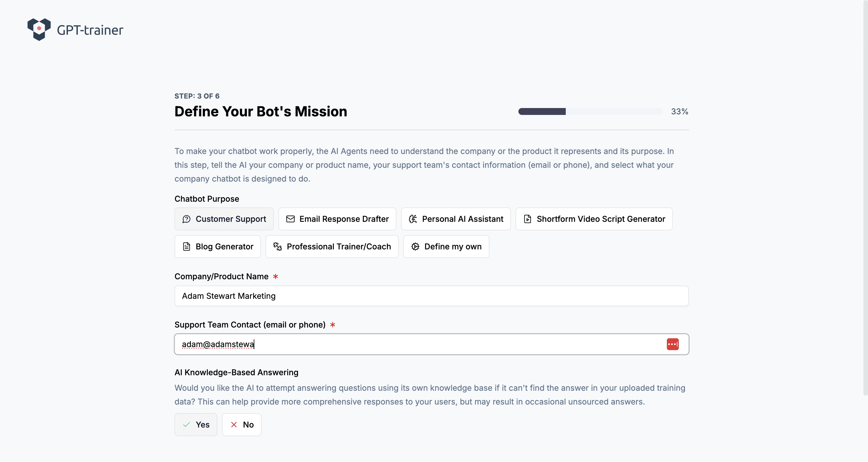The width and height of the screenshot is (868, 462).
Task: Click the Define Your Bot's Mission heading
Action: (x=261, y=112)
